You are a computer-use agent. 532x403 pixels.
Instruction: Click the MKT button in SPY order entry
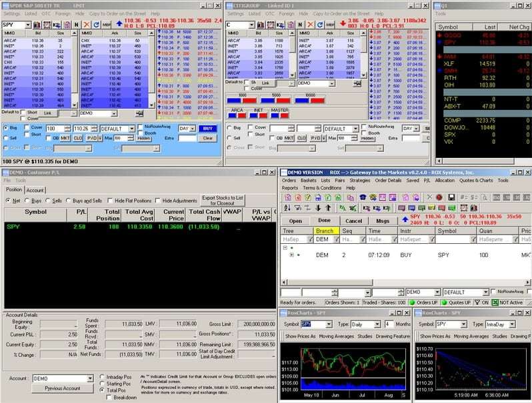(65, 139)
